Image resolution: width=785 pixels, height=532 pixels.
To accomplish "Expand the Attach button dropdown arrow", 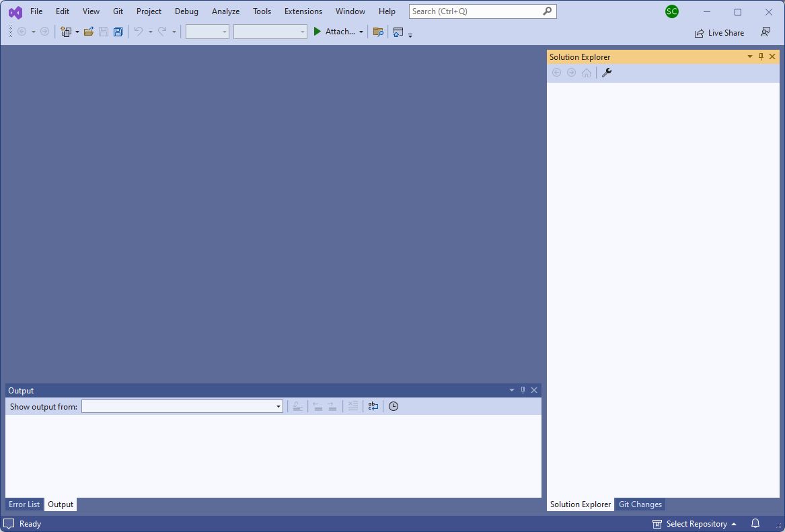I will tap(361, 32).
